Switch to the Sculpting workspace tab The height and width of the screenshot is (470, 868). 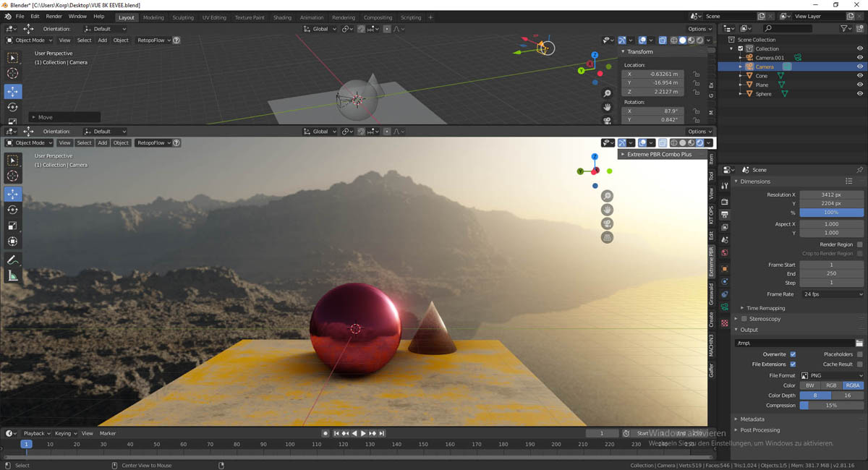(x=183, y=17)
